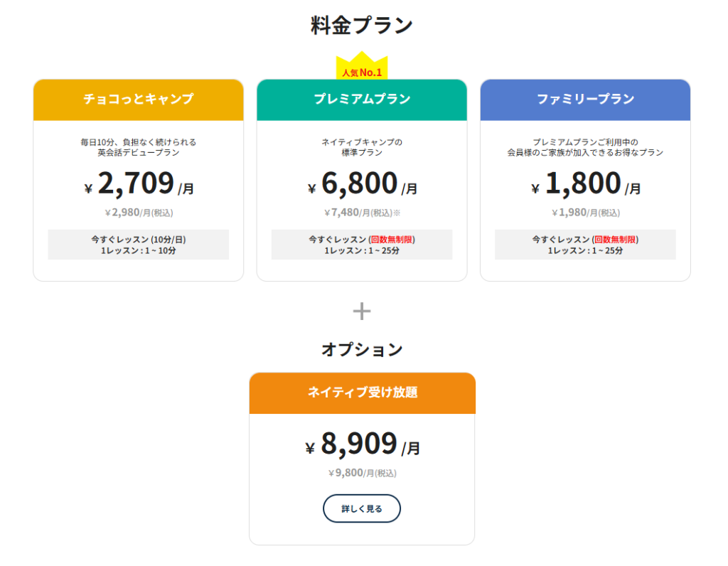Click the ¥1,800/月 price
The image size is (728, 566).
585,184
